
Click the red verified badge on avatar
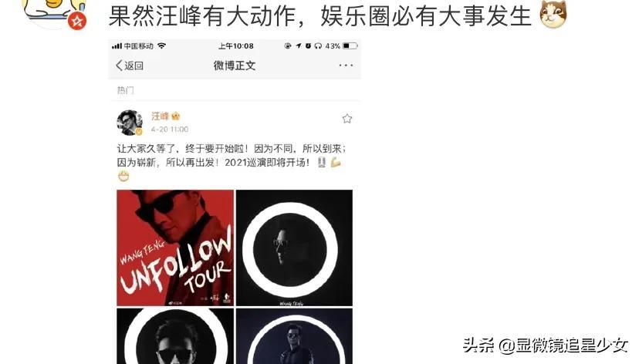tap(77, 21)
